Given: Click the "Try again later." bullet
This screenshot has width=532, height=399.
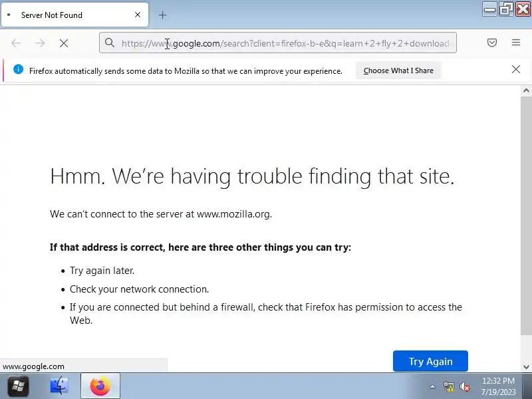Looking at the screenshot, I should 102,271.
